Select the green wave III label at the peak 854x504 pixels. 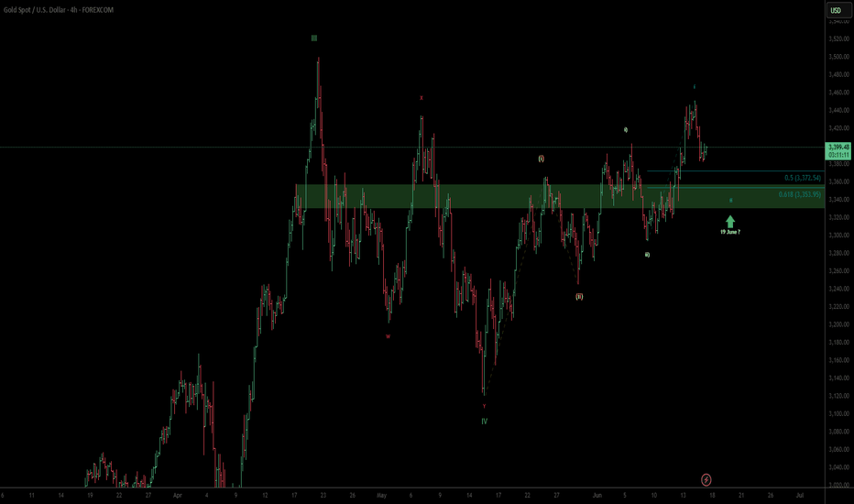[x=313, y=38]
